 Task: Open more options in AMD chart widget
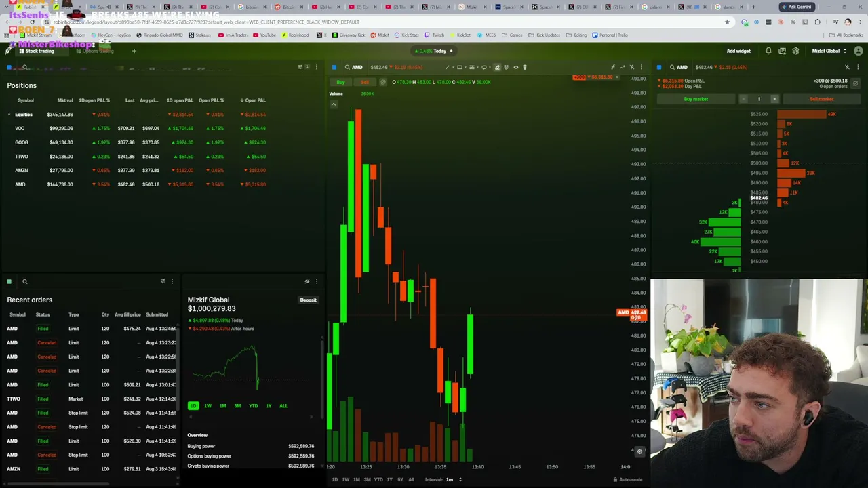click(641, 67)
